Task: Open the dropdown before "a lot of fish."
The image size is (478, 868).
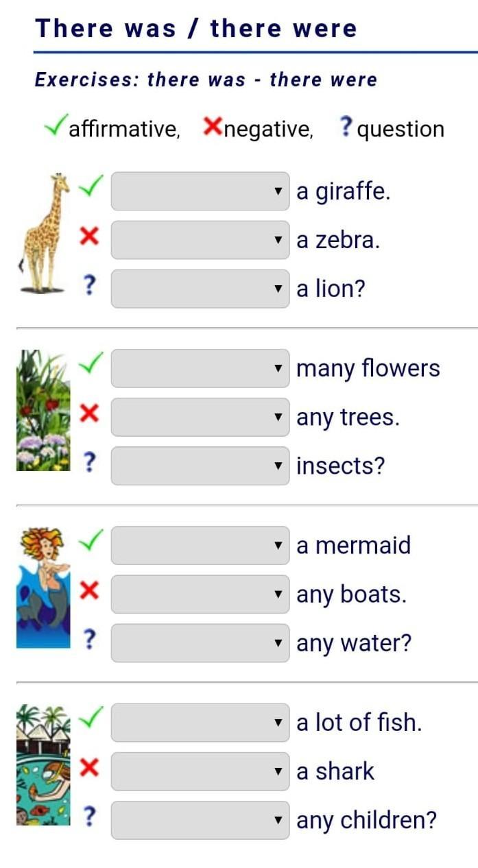Action: 200,723
